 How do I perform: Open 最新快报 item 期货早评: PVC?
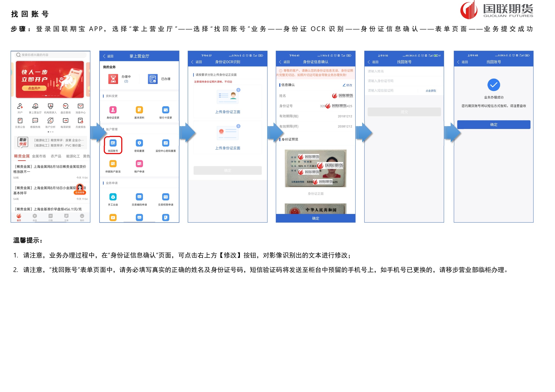coord(59,145)
